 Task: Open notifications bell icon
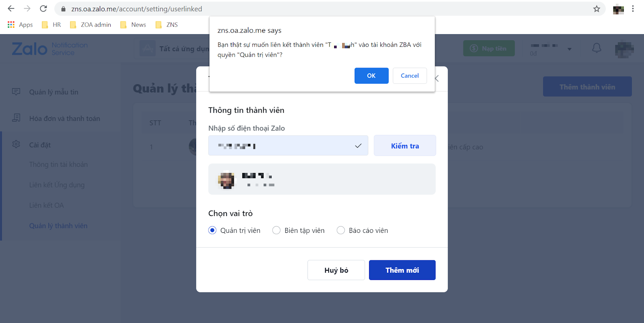597,48
